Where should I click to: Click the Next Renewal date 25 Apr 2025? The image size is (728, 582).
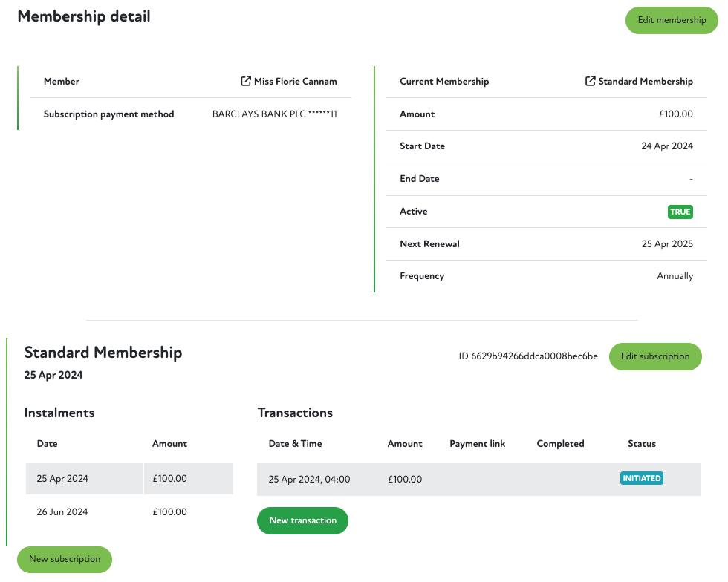click(x=667, y=244)
